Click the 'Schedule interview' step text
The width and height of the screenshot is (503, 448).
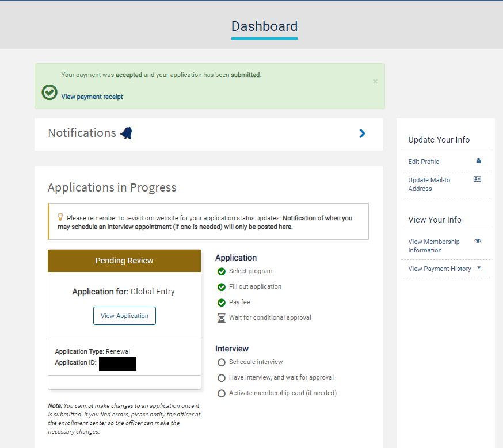[x=256, y=362]
